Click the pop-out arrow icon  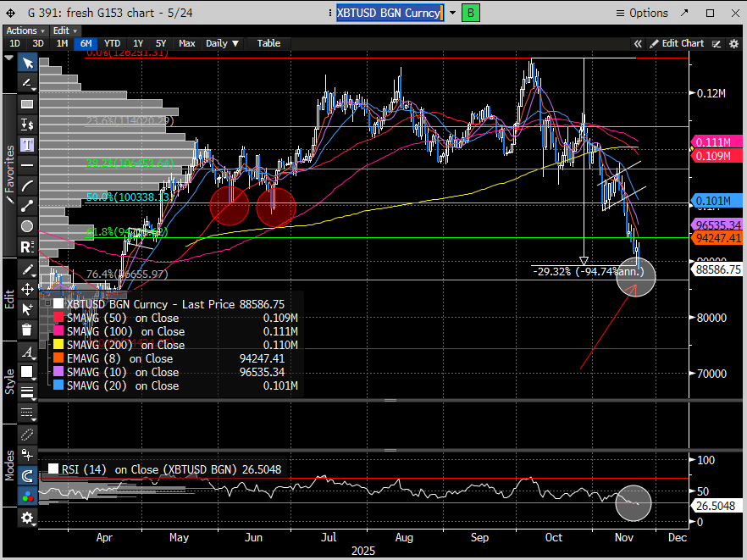pos(684,13)
